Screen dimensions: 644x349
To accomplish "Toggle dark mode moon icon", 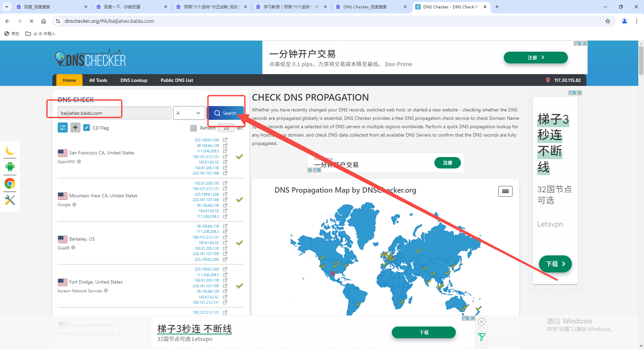I will (x=10, y=151).
